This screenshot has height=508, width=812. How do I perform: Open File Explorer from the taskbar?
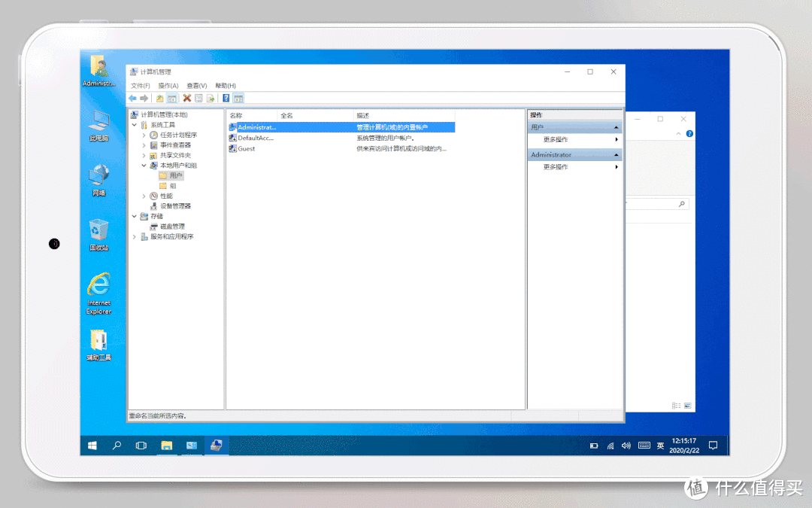click(x=166, y=446)
